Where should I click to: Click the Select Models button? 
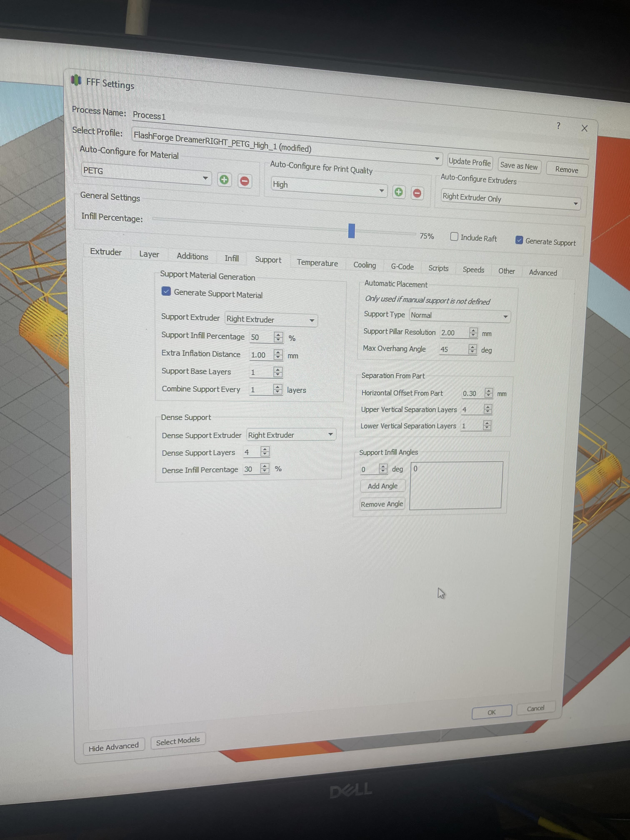178,741
